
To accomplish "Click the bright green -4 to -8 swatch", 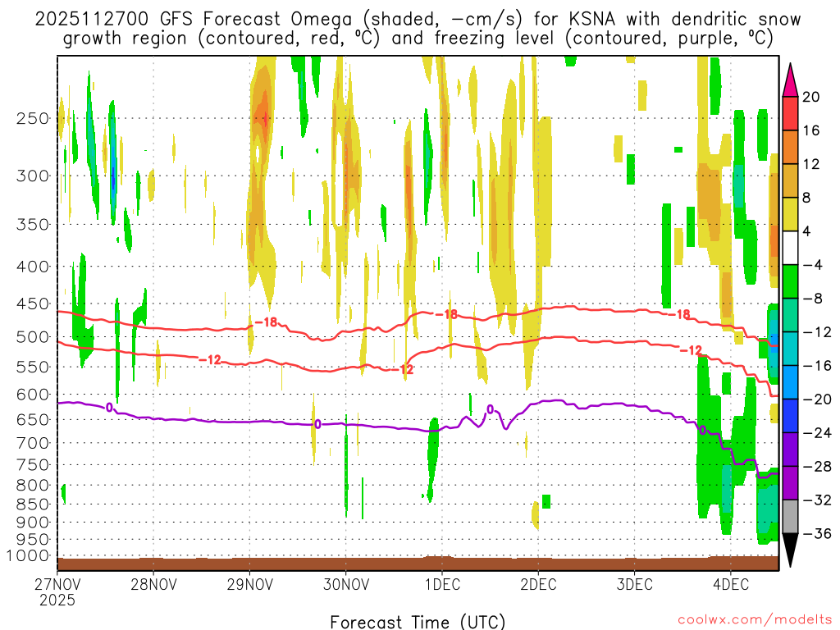I will 790,281.
